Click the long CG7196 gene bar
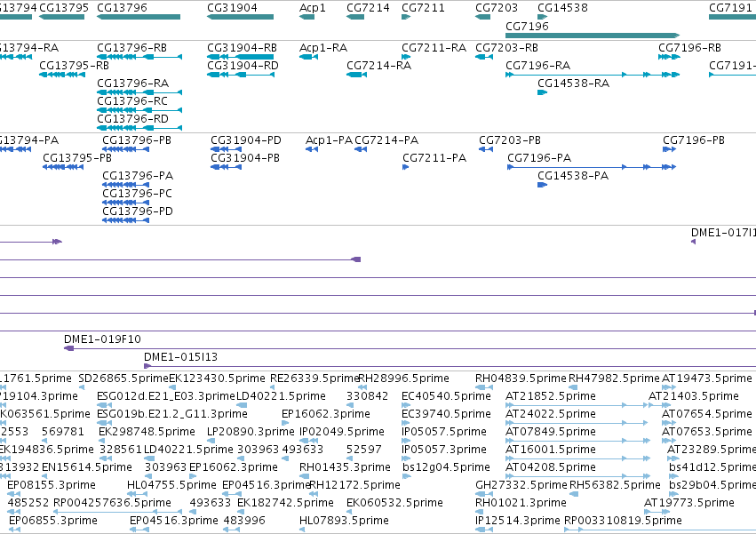The image size is (756, 534). [x=593, y=36]
